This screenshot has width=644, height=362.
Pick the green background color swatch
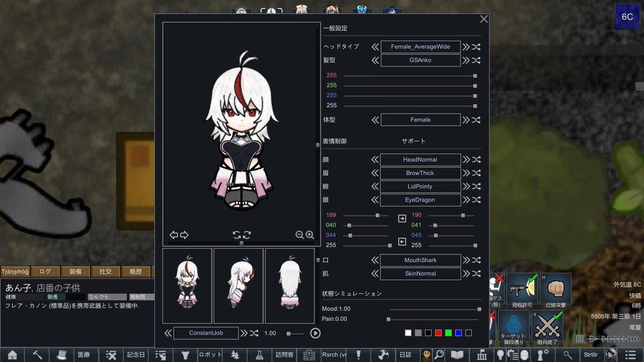[448, 333]
